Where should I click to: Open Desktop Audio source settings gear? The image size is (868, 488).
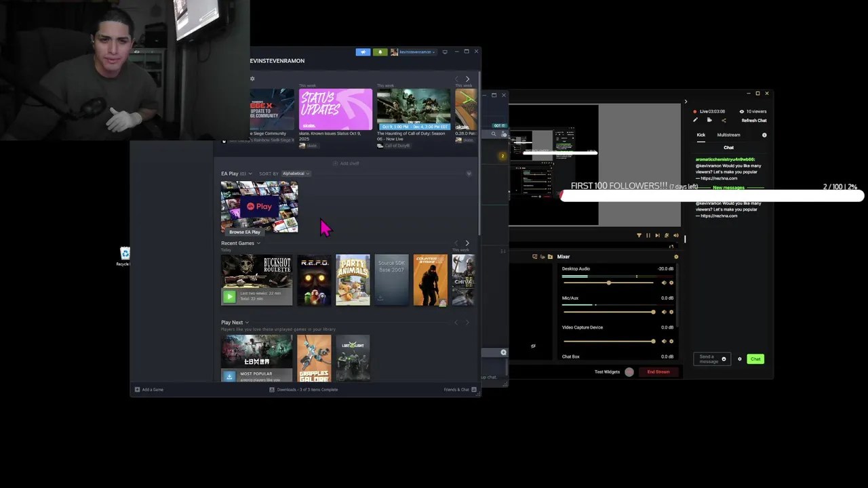(671, 283)
